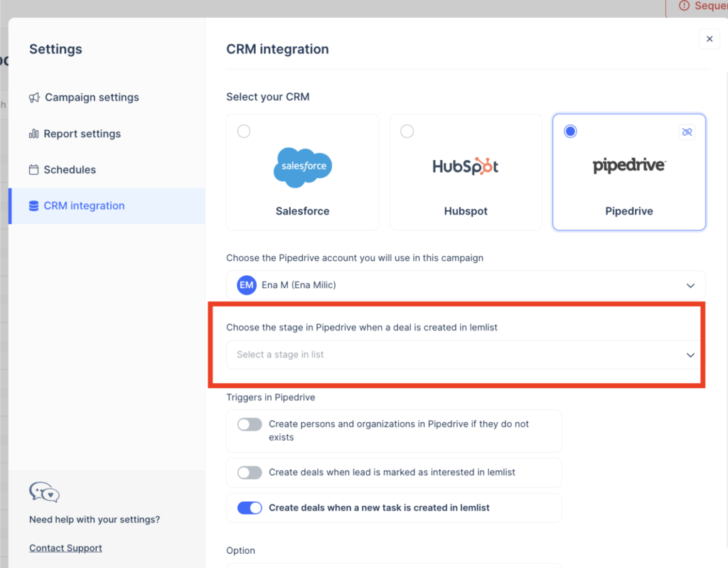Click the HubSpot logo
Viewport: 728px width, 568px height.
[466, 166]
